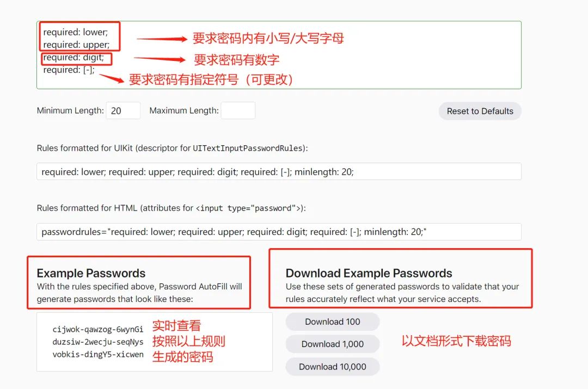Click the Example Passwords heading
The height and width of the screenshot is (389, 588).
click(x=91, y=273)
